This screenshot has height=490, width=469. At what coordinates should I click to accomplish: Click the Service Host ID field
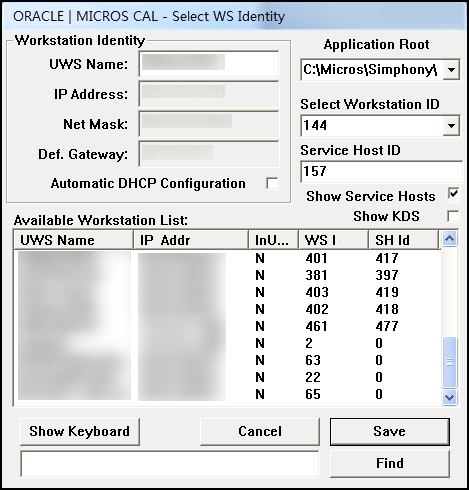pyautogui.click(x=381, y=172)
